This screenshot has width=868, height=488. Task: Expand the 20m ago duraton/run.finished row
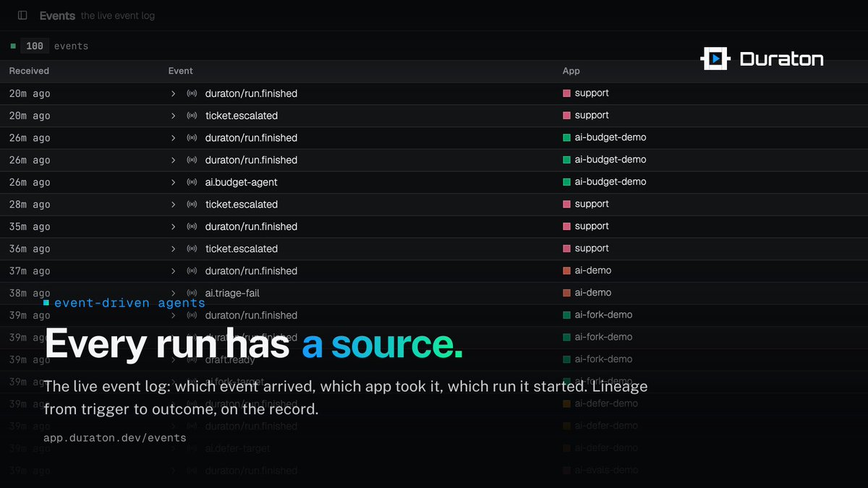pos(174,93)
